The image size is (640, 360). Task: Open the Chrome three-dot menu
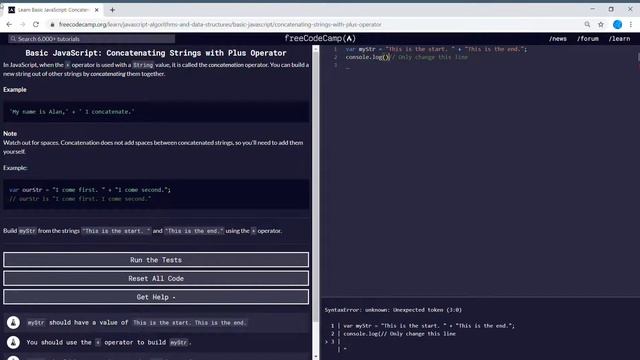[x=631, y=24]
